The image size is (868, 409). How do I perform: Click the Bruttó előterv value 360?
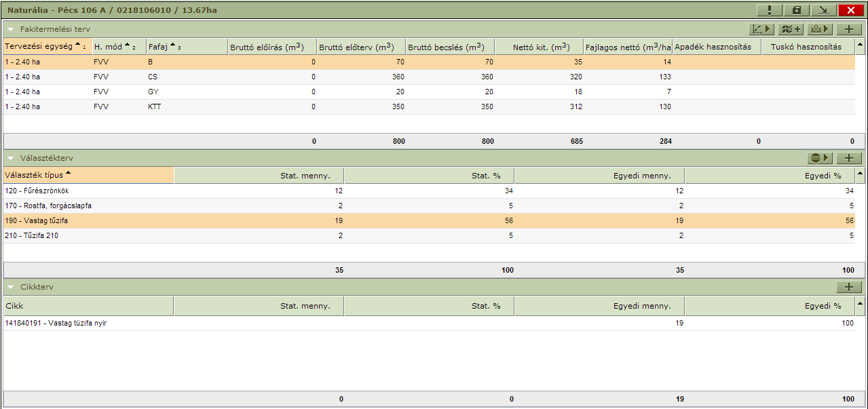click(x=398, y=77)
